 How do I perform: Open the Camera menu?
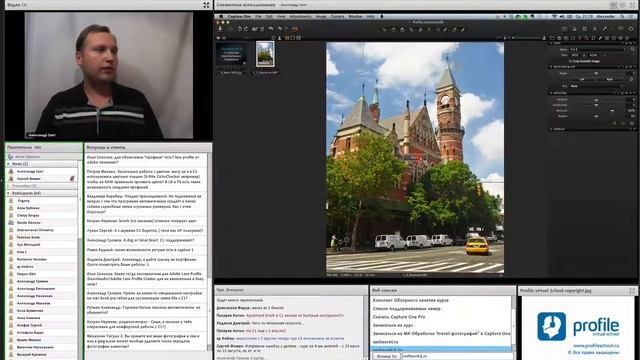(338, 16)
